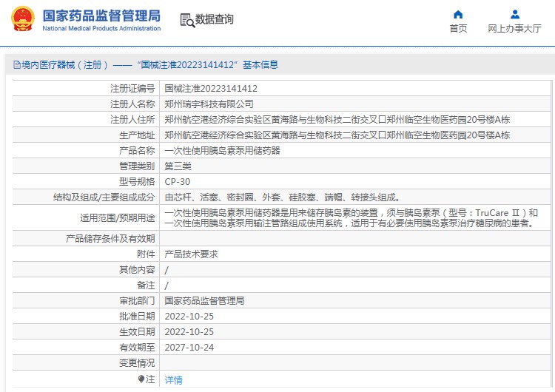Click the 注册证编号 row label
This screenshot has width=555, height=392.
(x=132, y=89)
